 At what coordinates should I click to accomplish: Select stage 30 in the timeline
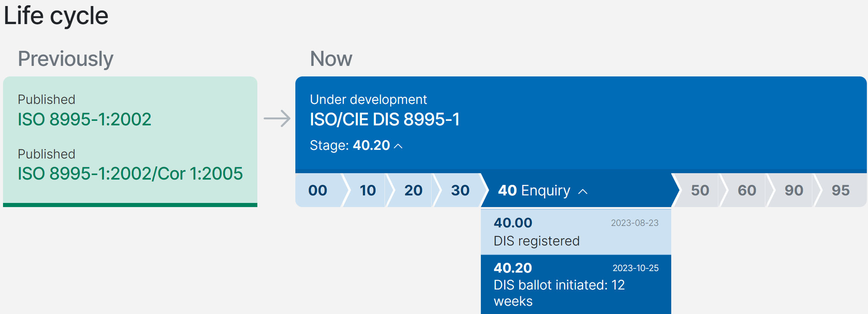[460, 191]
